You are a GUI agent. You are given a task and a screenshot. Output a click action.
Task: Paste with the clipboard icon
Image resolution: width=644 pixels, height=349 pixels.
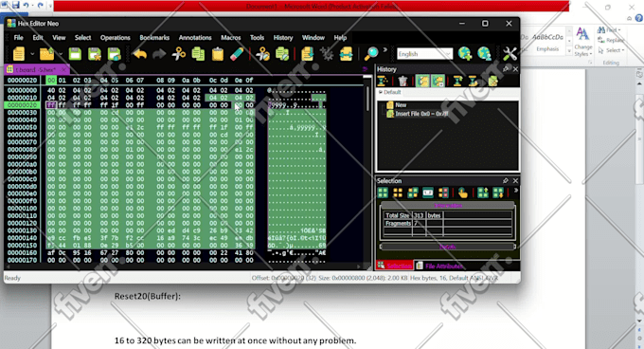tap(218, 54)
